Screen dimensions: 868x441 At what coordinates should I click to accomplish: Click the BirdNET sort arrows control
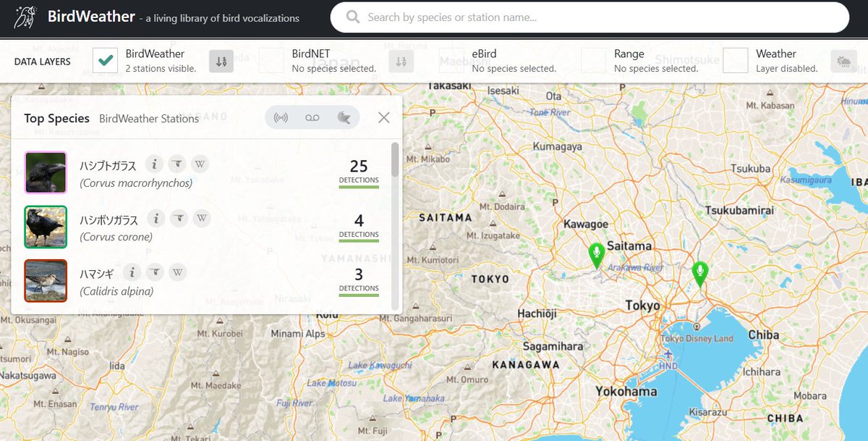click(401, 62)
